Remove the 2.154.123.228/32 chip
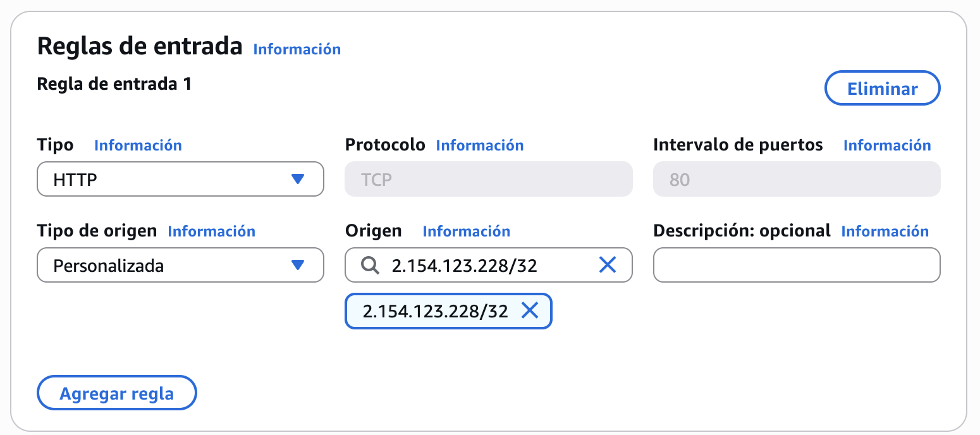980x435 pixels. [x=529, y=310]
